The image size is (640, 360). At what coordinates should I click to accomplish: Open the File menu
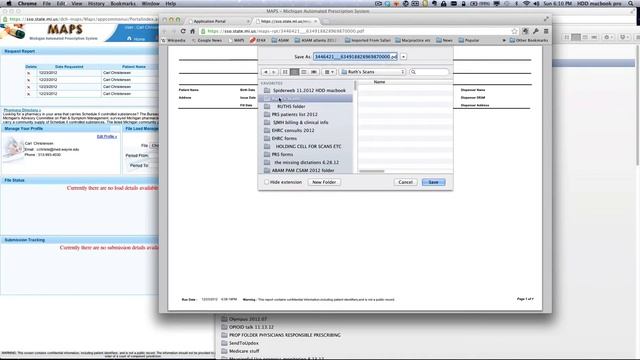[x=47, y=3]
